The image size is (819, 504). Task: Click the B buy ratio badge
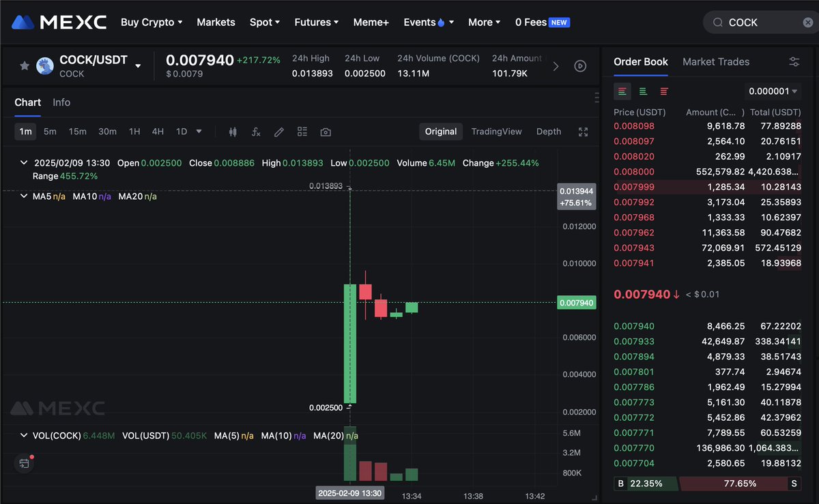(621, 484)
